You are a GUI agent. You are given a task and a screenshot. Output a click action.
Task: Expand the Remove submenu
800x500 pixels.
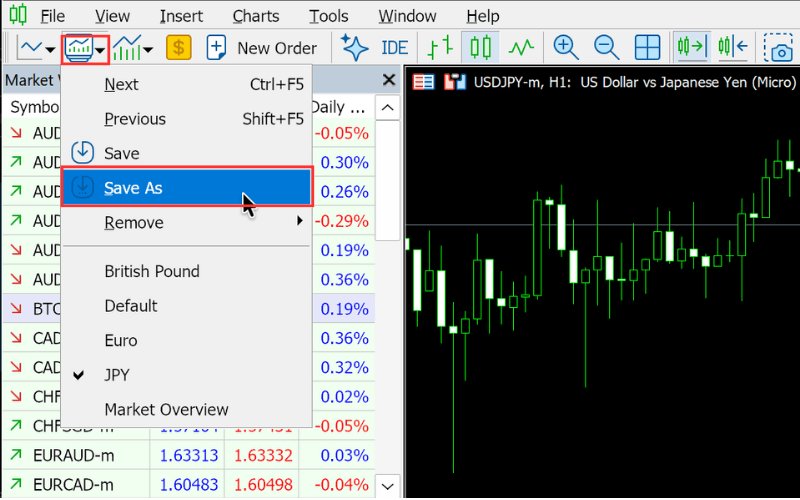point(187,222)
